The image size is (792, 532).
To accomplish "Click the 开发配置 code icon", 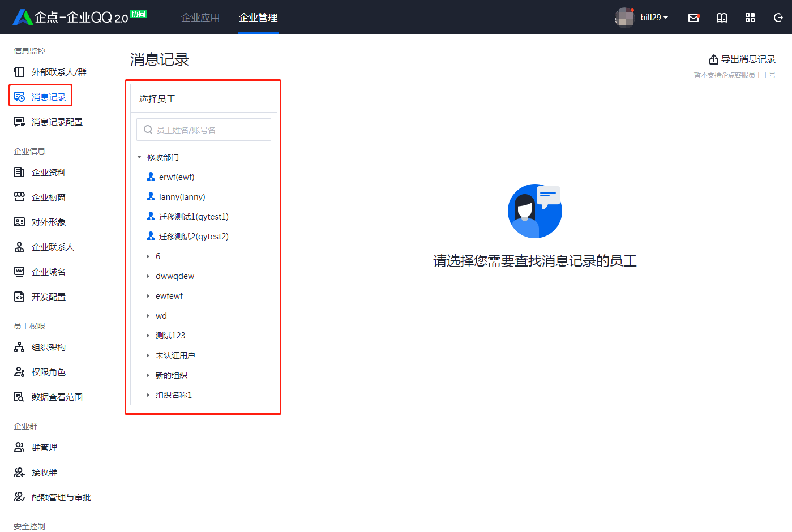I will pyautogui.click(x=19, y=297).
